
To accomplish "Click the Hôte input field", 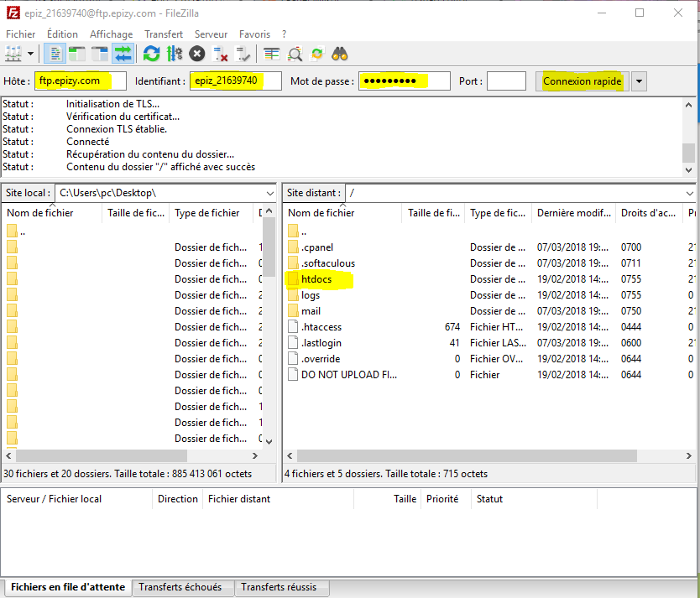I will point(81,81).
